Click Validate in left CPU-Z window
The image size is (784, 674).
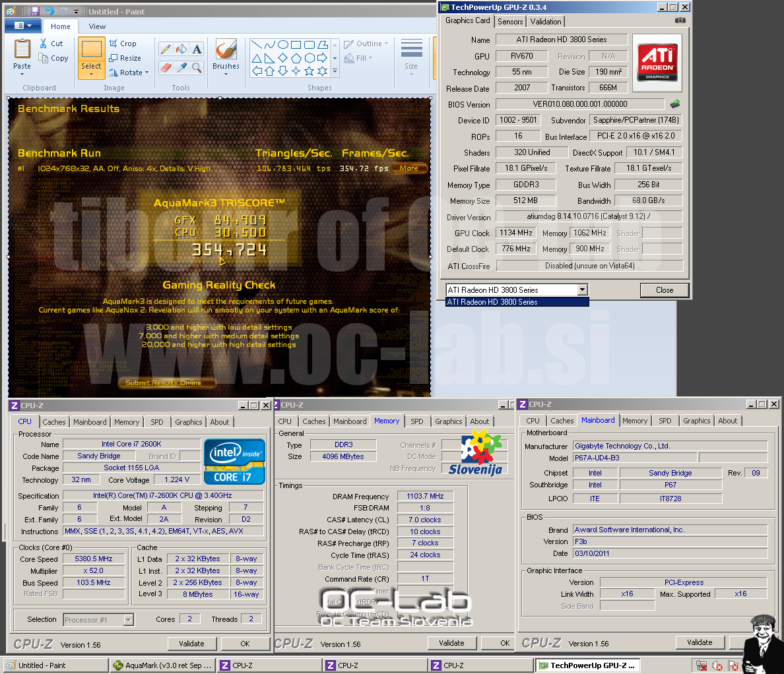click(x=191, y=644)
